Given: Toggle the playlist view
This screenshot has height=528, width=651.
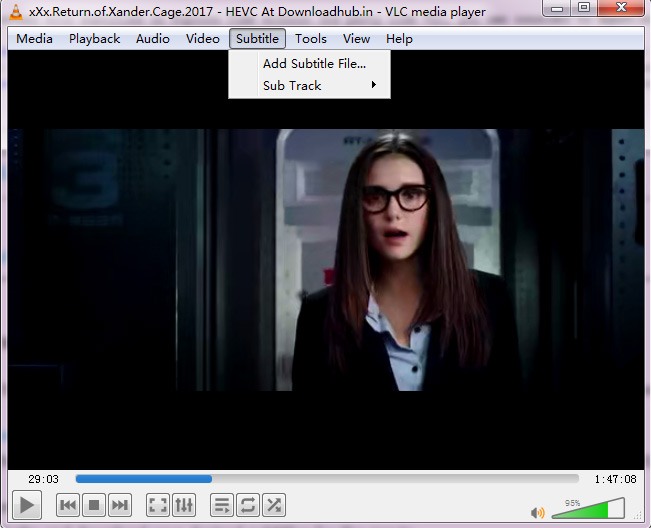Looking at the screenshot, I should pyautogui.click(x=222, y=505).
